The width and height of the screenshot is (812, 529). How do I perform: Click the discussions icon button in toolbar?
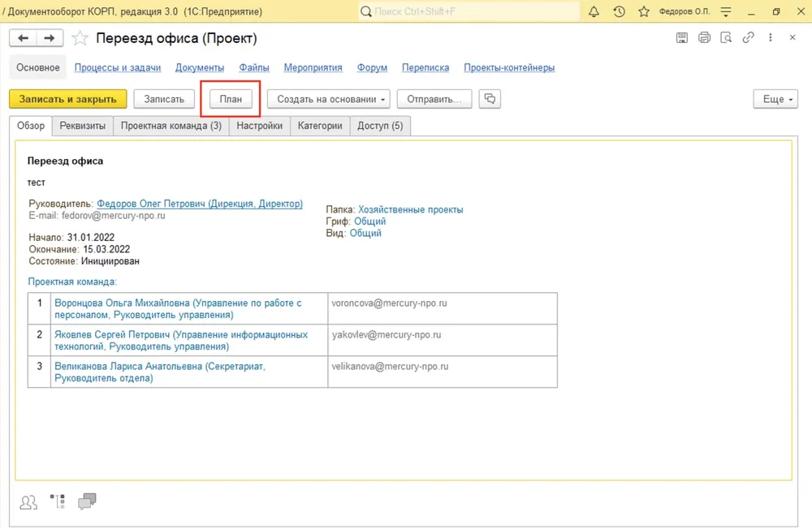(x=490, y=99)
